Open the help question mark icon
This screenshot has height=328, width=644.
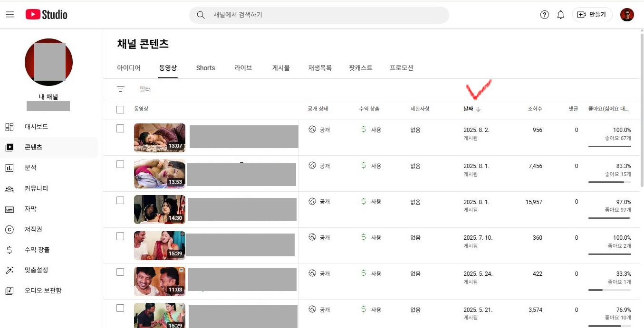[545, 15]
